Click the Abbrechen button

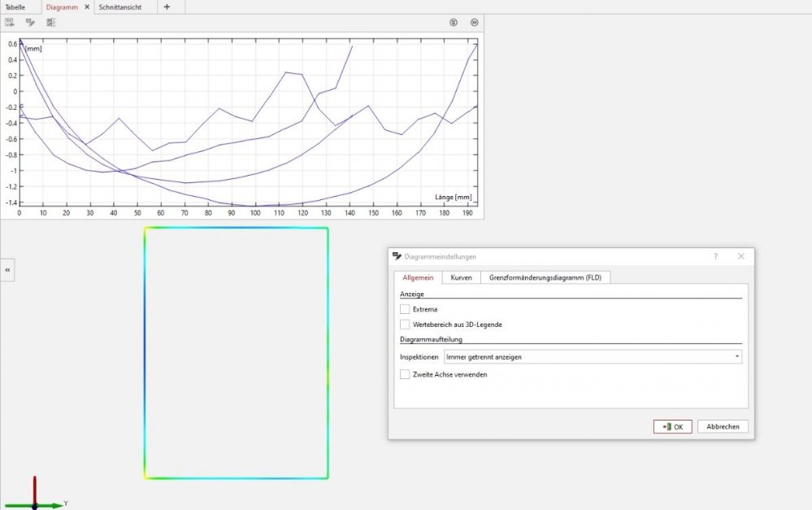click(x=723, y=427)
